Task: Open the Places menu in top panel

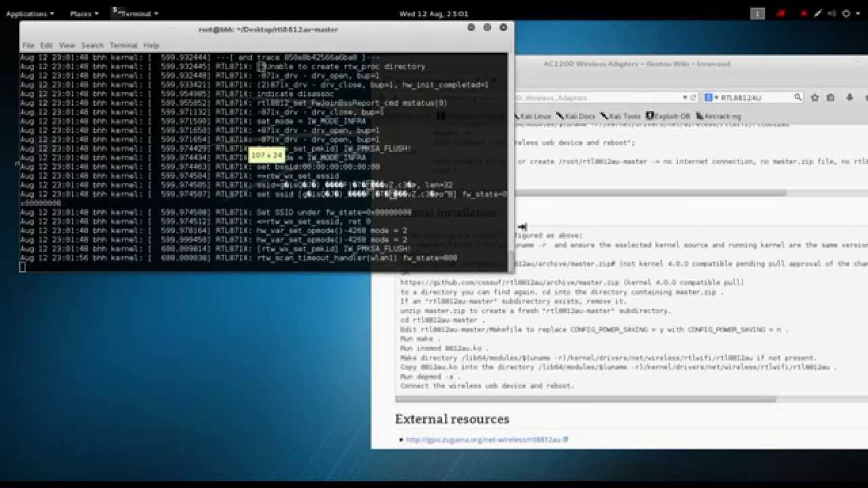Action: click(83, 14)
